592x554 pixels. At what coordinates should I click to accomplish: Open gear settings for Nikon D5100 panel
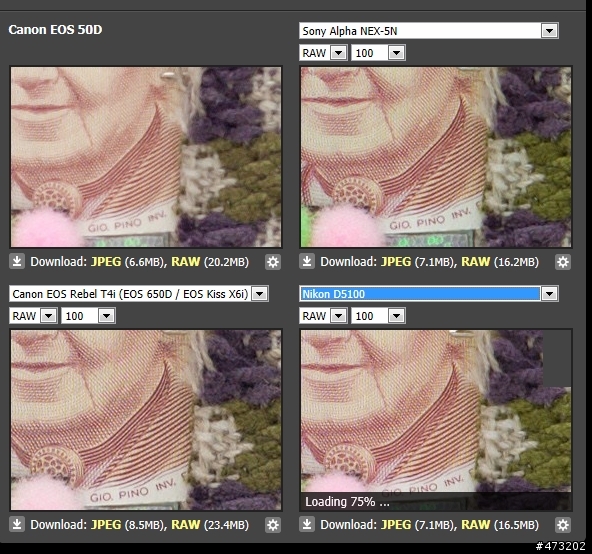pyautogui.click(x=563, y=525)
